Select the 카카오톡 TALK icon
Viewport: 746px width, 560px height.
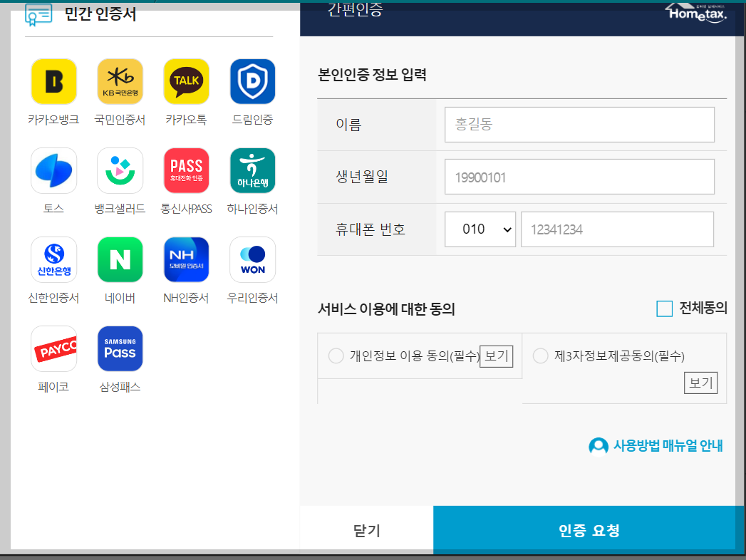coord(186,81)
